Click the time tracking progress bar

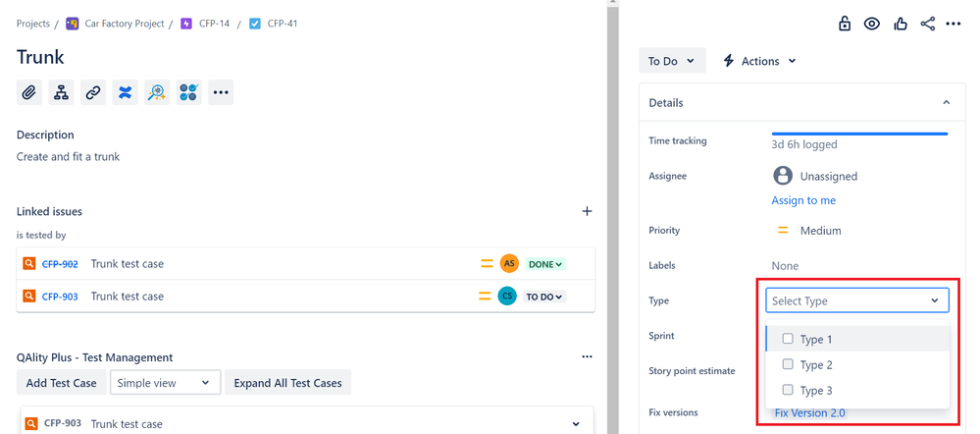[860, 134]
